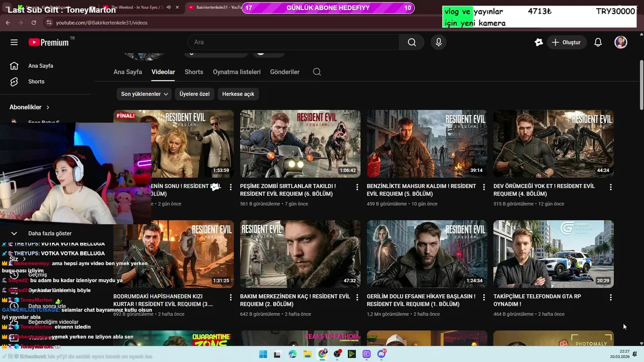Filter videos by Herkese açık
The image size is (644, 362).
(x=238, y=94)
